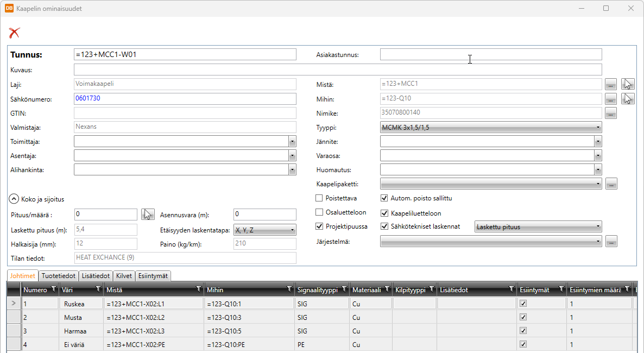
Task: Collapse the Koko ja sijoitus section
Action: 14,199
